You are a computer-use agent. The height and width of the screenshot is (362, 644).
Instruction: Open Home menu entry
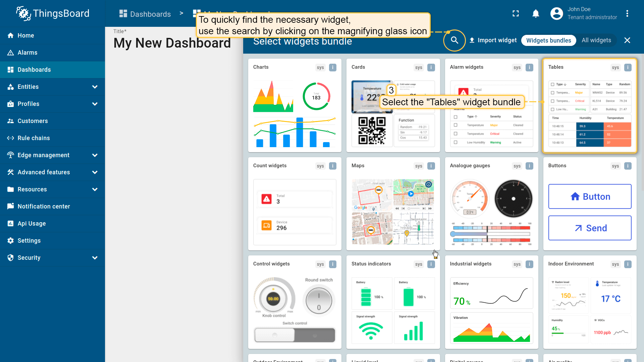[x=52, y=36]
